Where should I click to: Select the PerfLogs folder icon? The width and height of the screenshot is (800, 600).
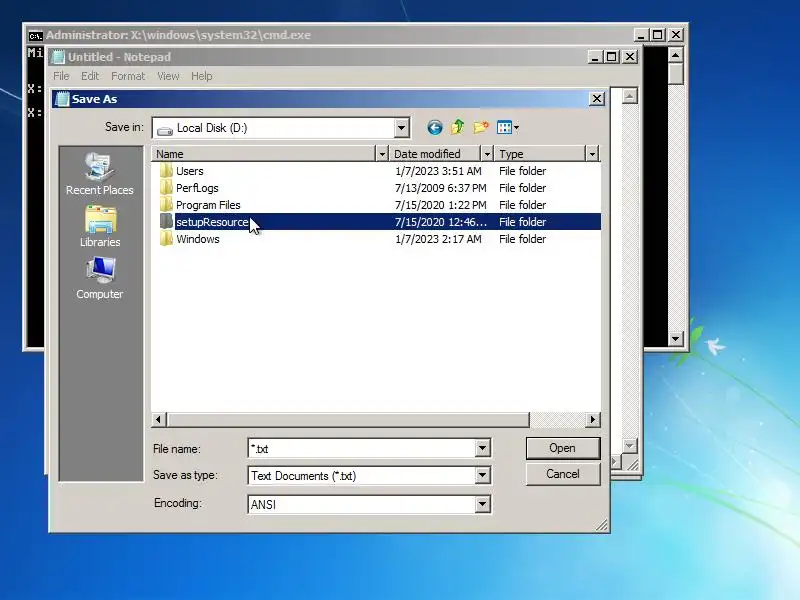(166, 188)
